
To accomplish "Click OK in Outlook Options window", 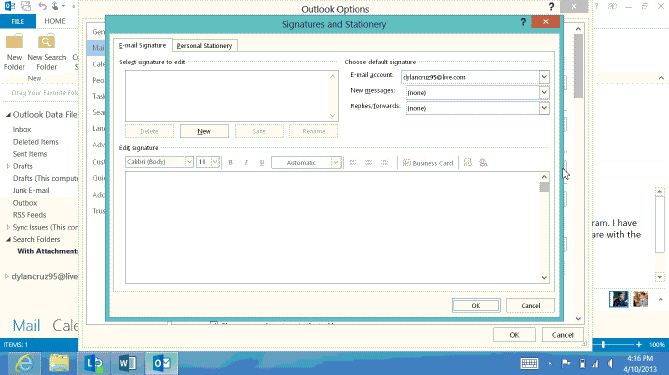I will 514,335.
